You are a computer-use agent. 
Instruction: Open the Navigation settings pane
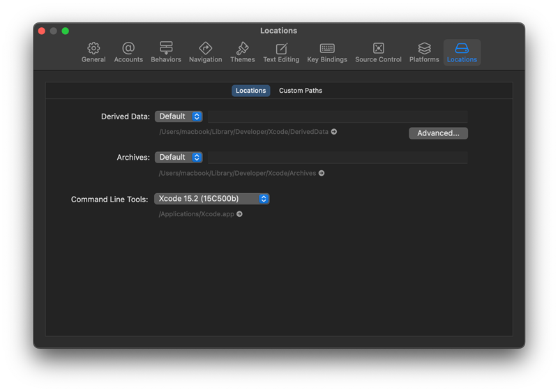coord(205,52)
